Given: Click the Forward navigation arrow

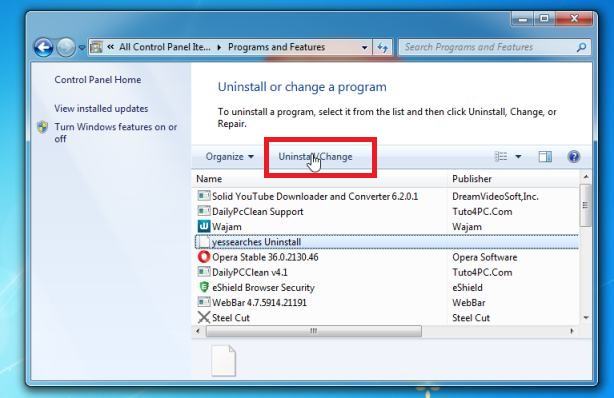Looking at the screenshot, I should pos(66,47).
